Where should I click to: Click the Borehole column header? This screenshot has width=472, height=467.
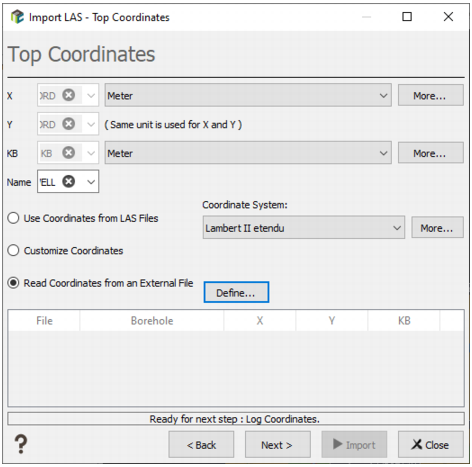(152, 321)
